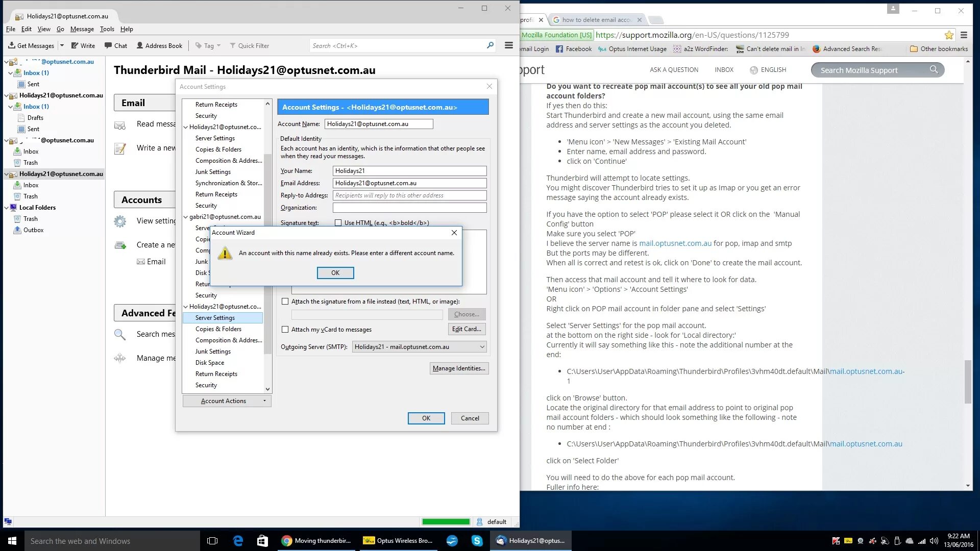Viewport: 980px width, 551px height.
Task: Click Edit Card button in Account Settings
Action: pos(467,329)
